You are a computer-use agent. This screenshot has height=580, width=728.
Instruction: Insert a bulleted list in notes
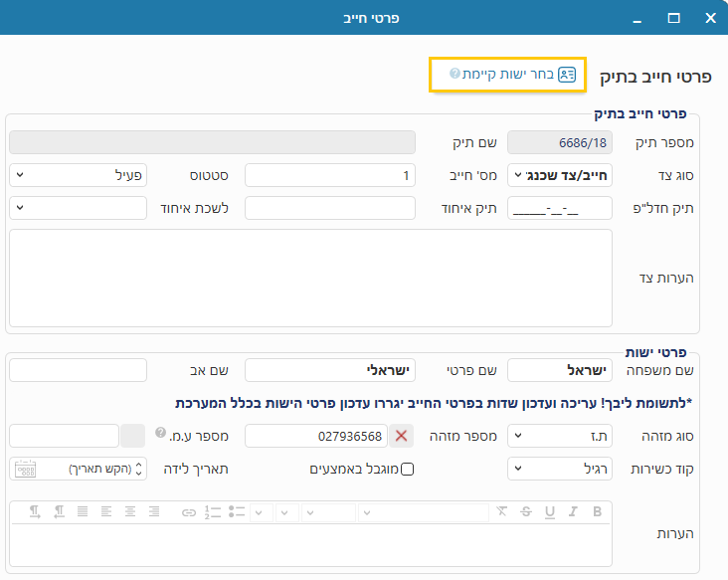236,511
